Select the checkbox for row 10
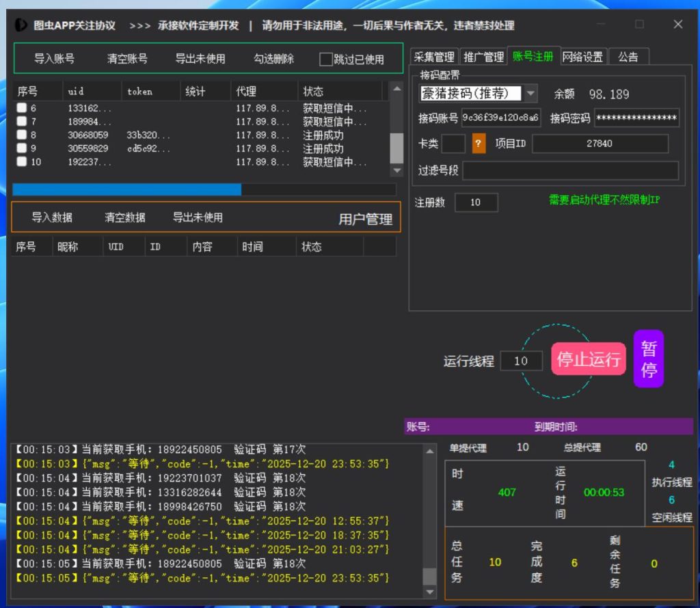This screenshot has width=700, height=608. tap(23, 162)
